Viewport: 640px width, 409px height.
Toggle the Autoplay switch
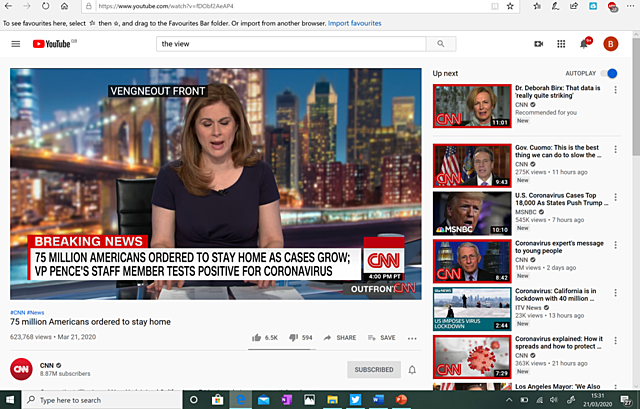609,73
